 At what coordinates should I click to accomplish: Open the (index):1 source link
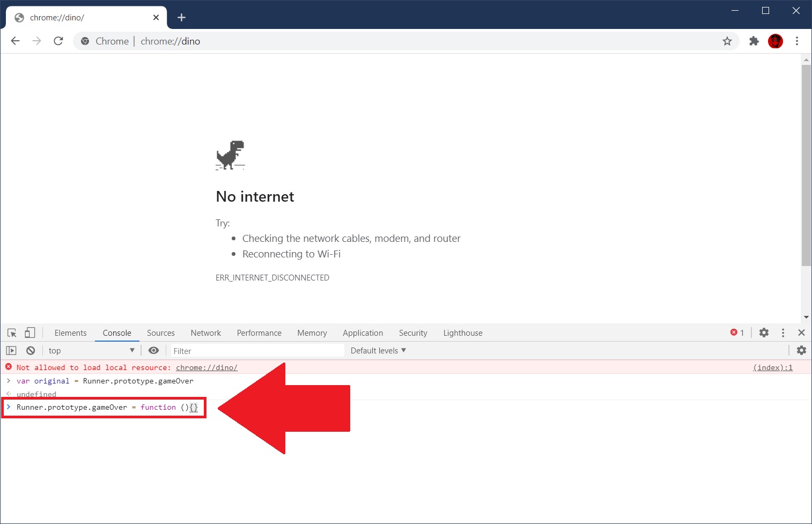point(773,367)
